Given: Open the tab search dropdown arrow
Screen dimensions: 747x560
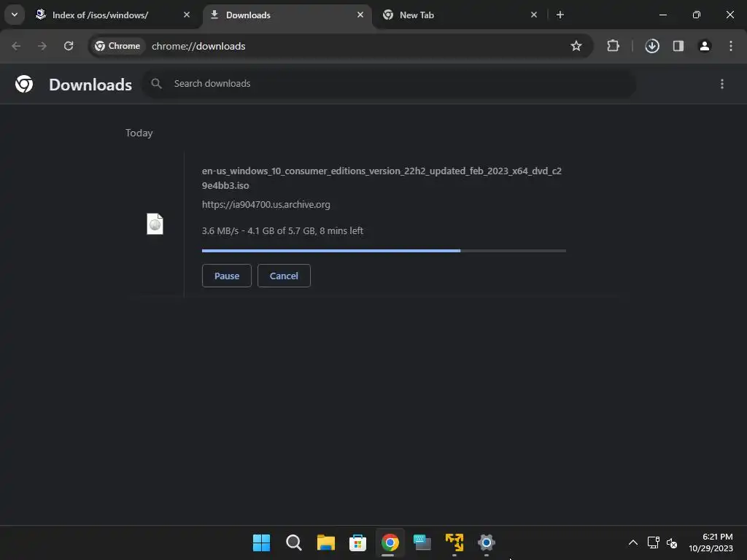Looking at the screenshot, I should [15, 15].
